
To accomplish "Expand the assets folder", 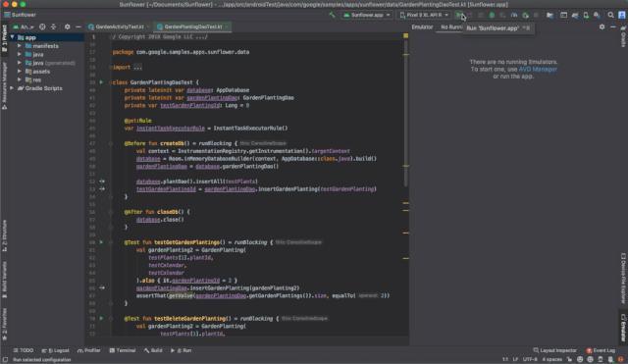I will coord(20,72).
